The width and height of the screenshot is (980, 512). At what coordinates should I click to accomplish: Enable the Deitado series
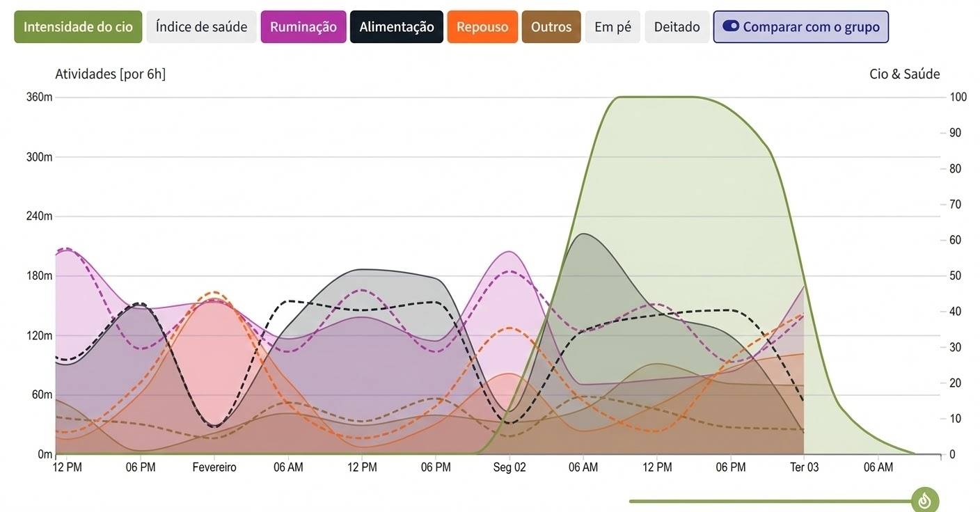coord(677,27)
